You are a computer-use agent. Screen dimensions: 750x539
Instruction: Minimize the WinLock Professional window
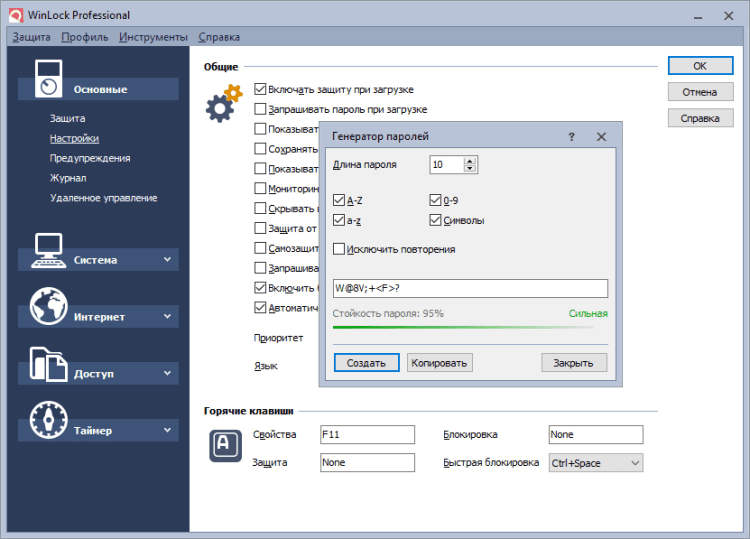tap(698, 17)
